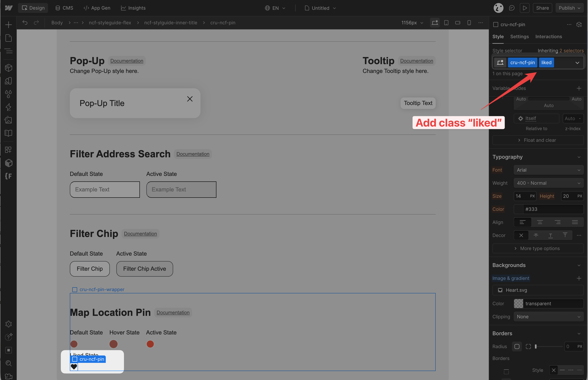Screen dimensions: 588x380
Task: Open the EN locale dropdown
Action: pyautogui.click(x=275, y=8)
